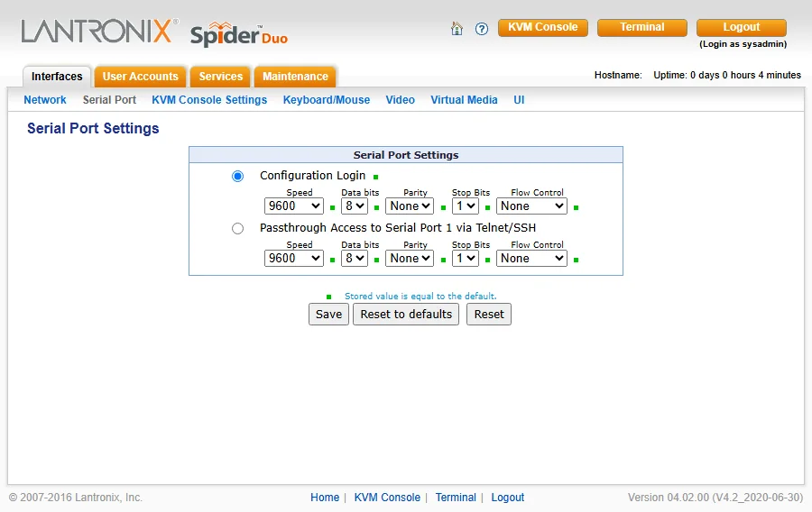The image size is (812, 512).
Task: Click Save button
Action: pos(328,314)
